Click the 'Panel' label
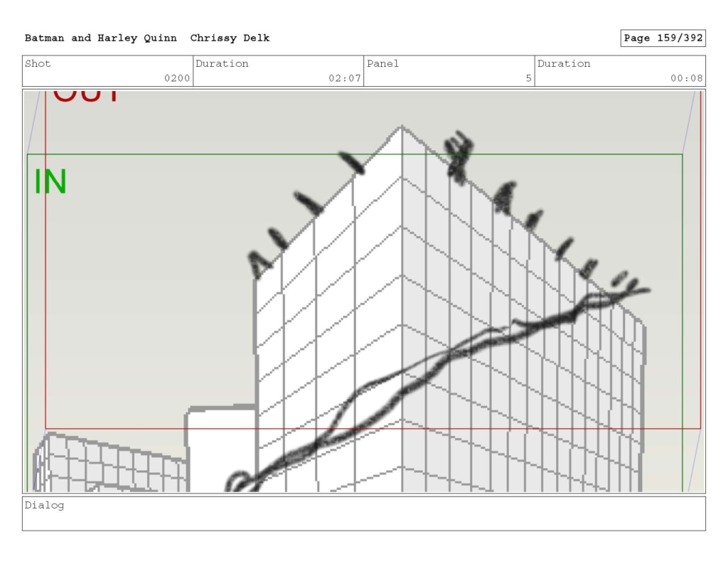This screenshot has width=728, height=564. click(x=382, y=63)
